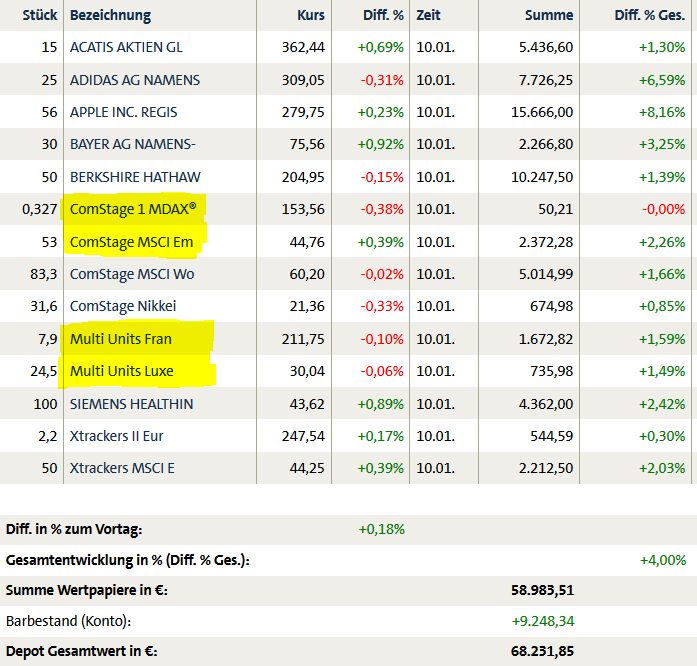
Task: Sort by the Stück column header
Action: [x=40, y=15]
